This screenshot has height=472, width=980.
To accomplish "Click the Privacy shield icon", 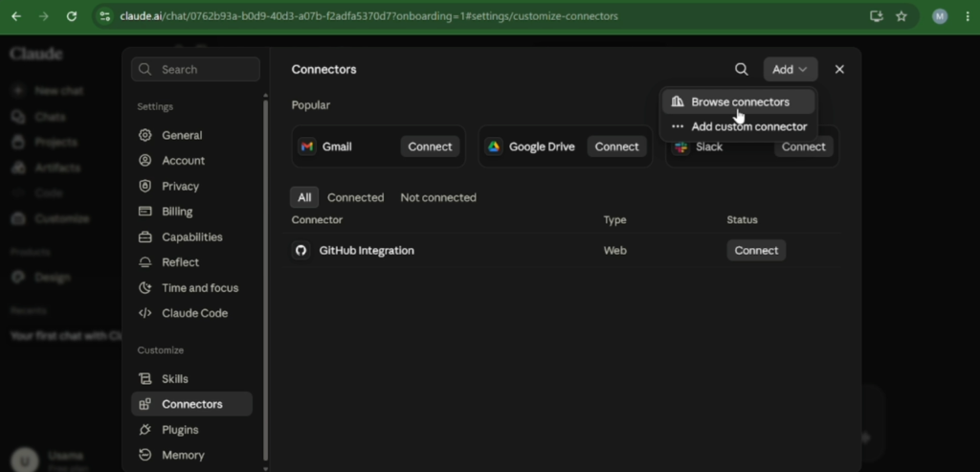I will tap(145, 187).
